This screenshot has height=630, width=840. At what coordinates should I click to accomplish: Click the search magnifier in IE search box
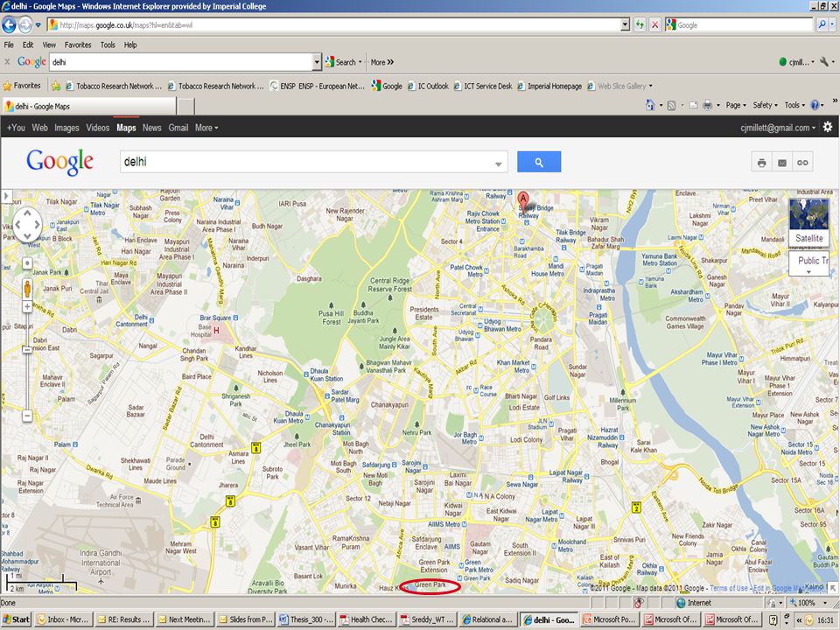822,24
